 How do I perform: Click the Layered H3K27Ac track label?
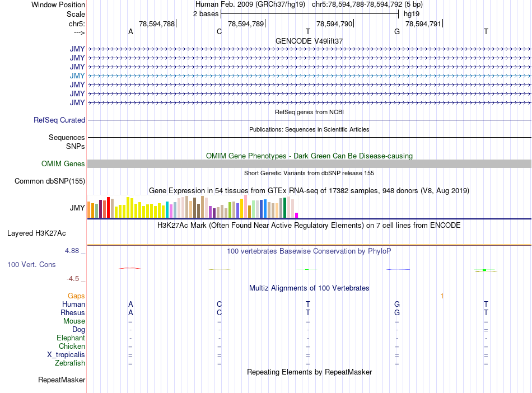click(x=36, y=233)
